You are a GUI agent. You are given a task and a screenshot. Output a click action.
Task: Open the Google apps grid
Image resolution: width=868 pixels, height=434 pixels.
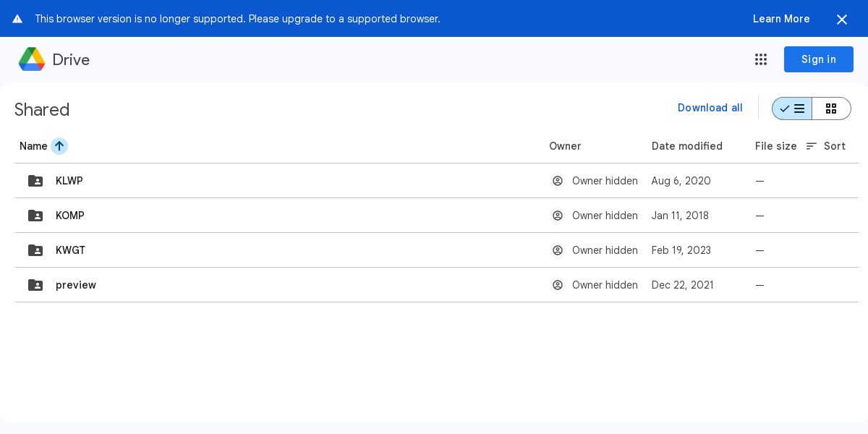(x=761, y=59)
